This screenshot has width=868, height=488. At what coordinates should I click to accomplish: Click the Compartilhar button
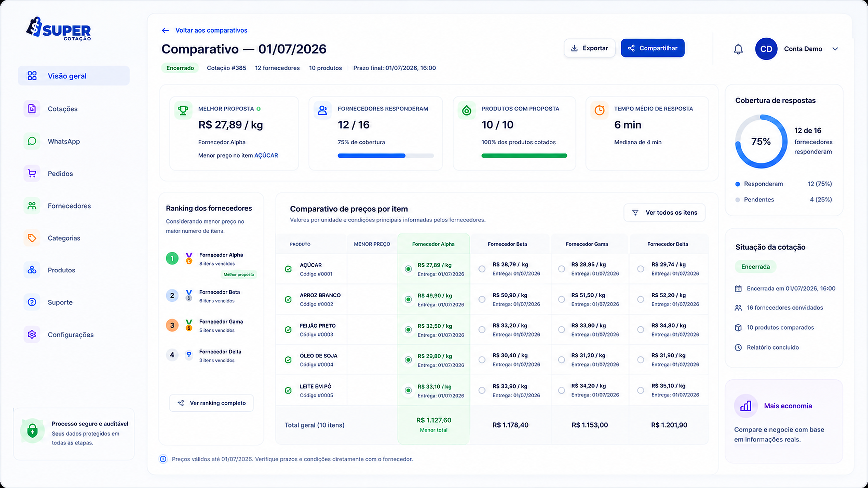(x=653, y=48)
